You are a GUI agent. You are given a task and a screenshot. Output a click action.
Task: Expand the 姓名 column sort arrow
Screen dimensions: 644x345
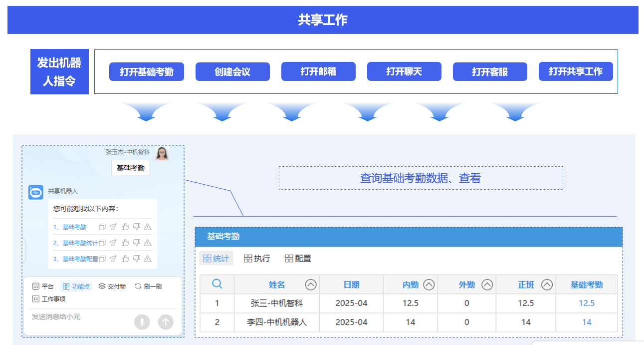pos(311,285)
